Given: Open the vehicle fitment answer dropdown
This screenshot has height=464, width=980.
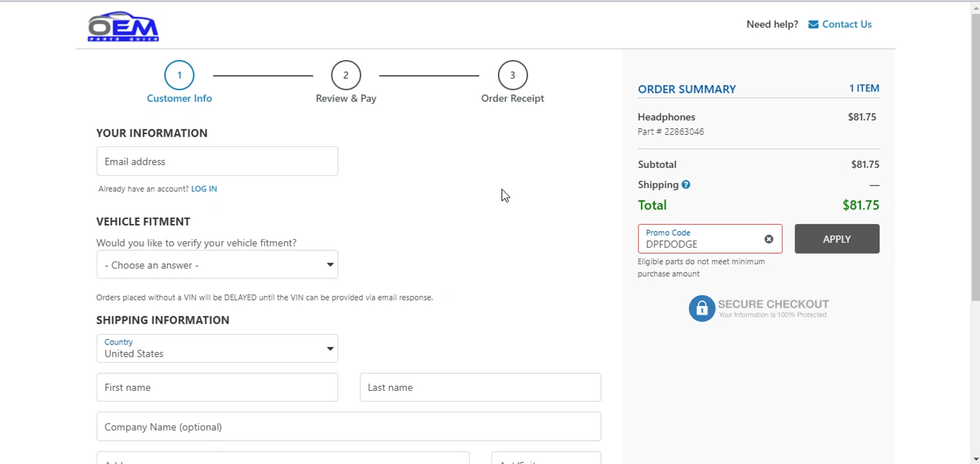Looking at the screenshot, I should tap(218, 265).
